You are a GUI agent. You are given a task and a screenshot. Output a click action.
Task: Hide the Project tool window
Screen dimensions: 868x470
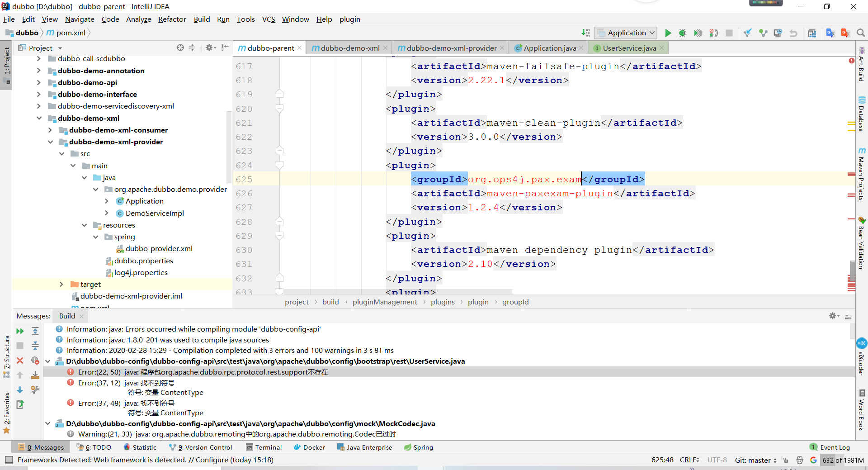point(225,47)
